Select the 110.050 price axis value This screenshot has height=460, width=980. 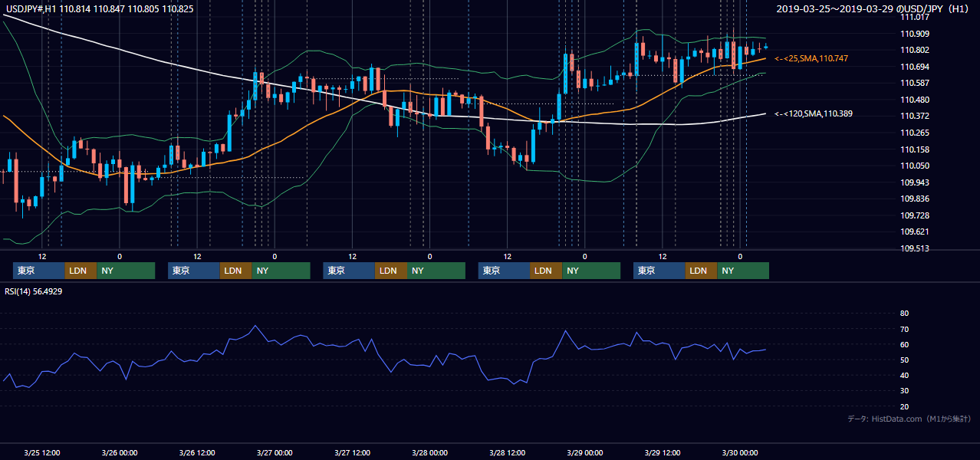pyautogui.click(x=915, y=166)
